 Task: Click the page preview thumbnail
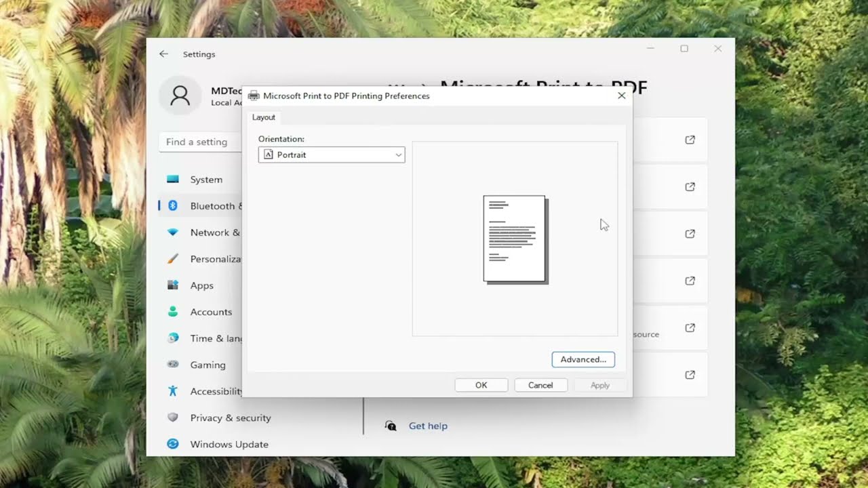point(515,239)
